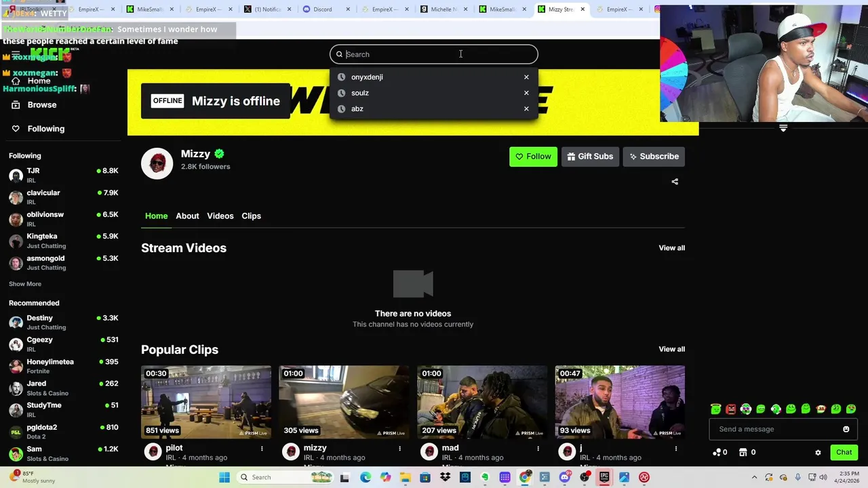Viewport: 868px width, 488px height.
Task: Click the green Chat send button
Action: point(844,452)
